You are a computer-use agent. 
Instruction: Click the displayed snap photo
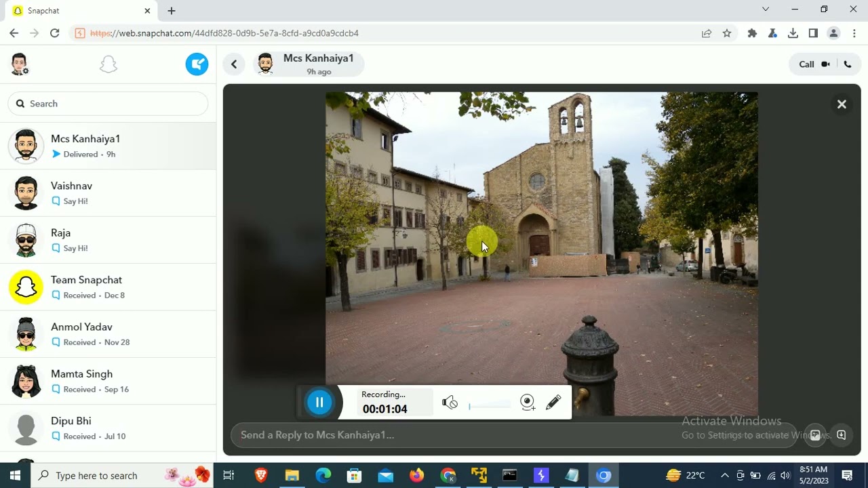[x=541, y=254]
